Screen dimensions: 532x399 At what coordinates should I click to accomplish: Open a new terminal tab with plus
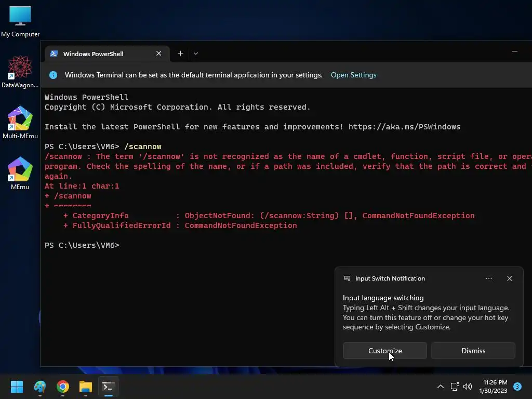[x=180, y=54]
